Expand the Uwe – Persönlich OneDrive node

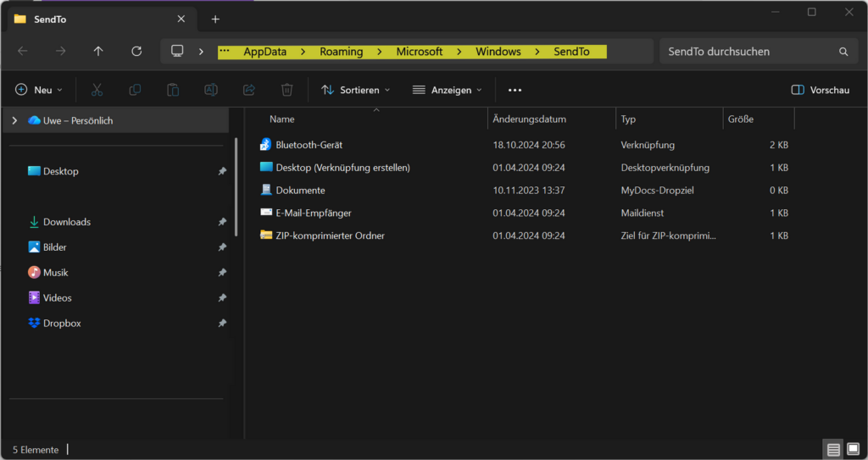[x=14, y=120]
